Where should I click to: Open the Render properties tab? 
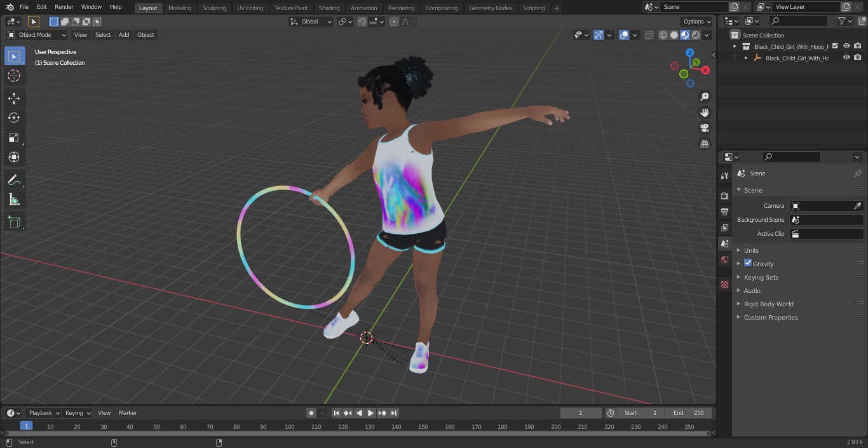tap(724, 196)
